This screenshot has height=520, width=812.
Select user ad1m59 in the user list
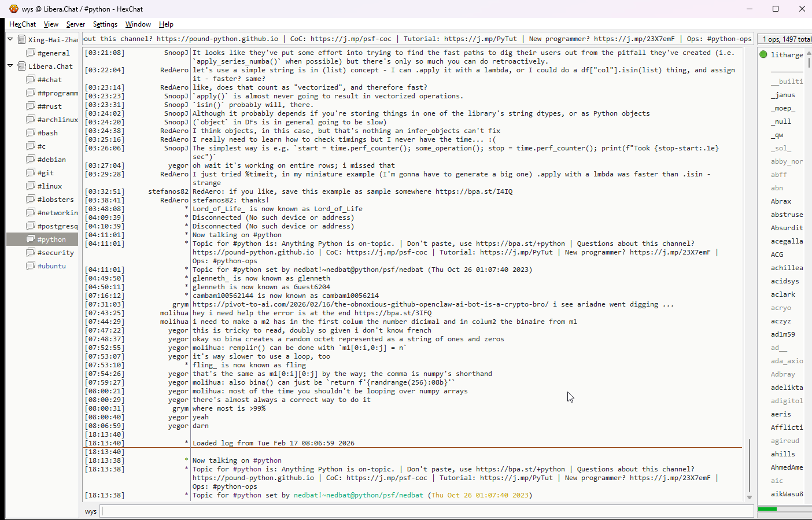(x=783, y=334)
